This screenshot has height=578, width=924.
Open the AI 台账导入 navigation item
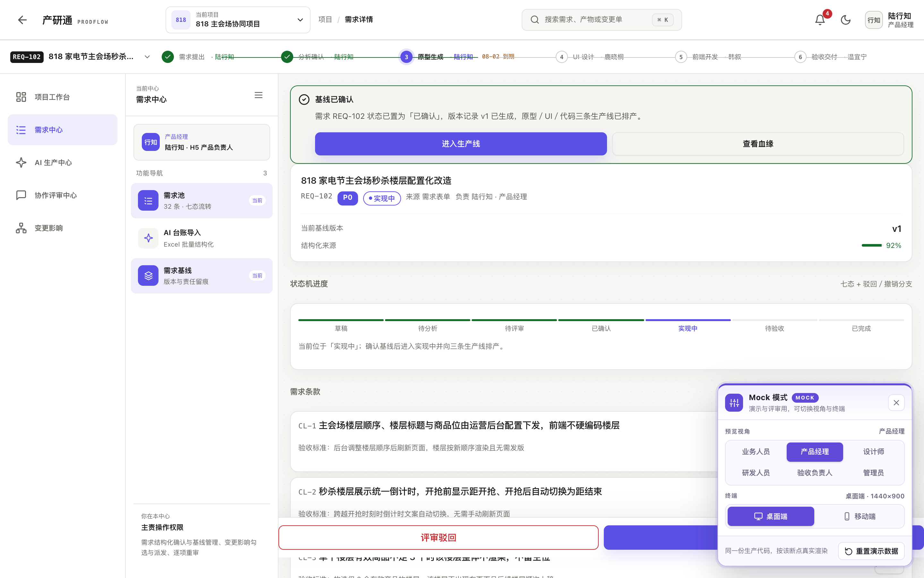click(201, 238)
